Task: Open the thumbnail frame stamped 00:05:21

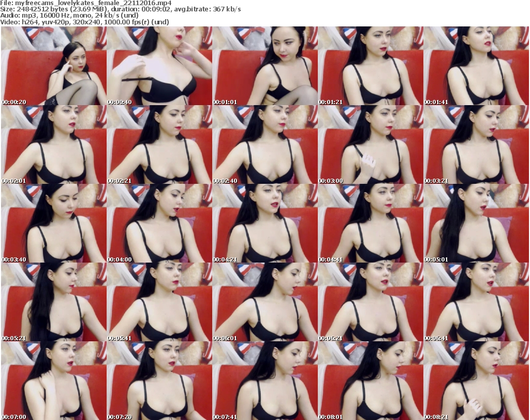Action: coord(54,302)
